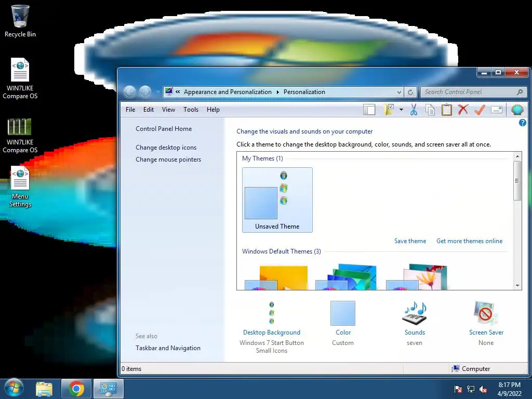Image resolution: width=532 pixels, height=399 pixels.
Task: Open the folder options toolbar icon
Action: pos(389,110)
